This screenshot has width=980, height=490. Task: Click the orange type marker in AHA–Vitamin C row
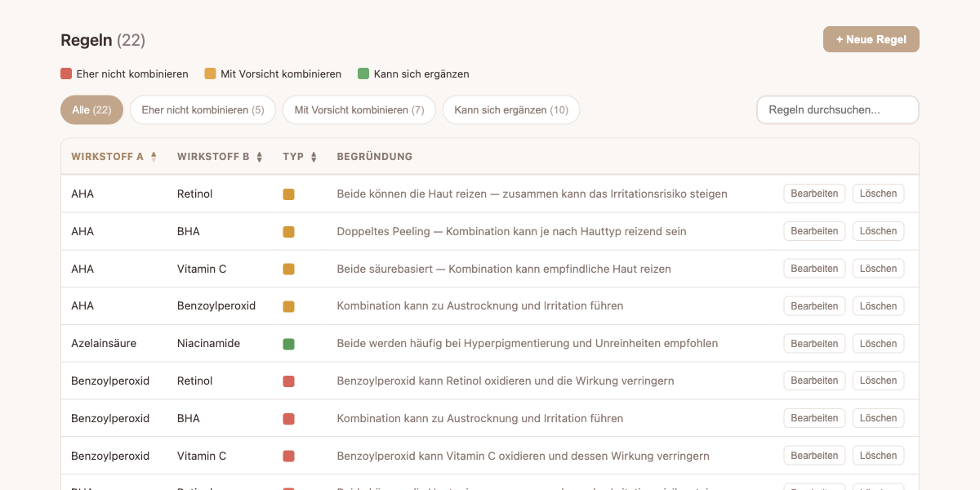[x=288, y=269]
